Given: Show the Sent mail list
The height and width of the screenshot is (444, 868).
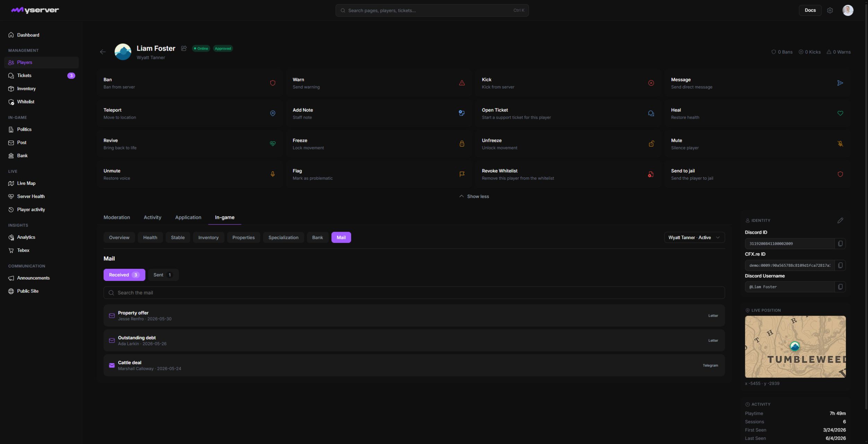Looking at the screenshot, I should 163,275.
